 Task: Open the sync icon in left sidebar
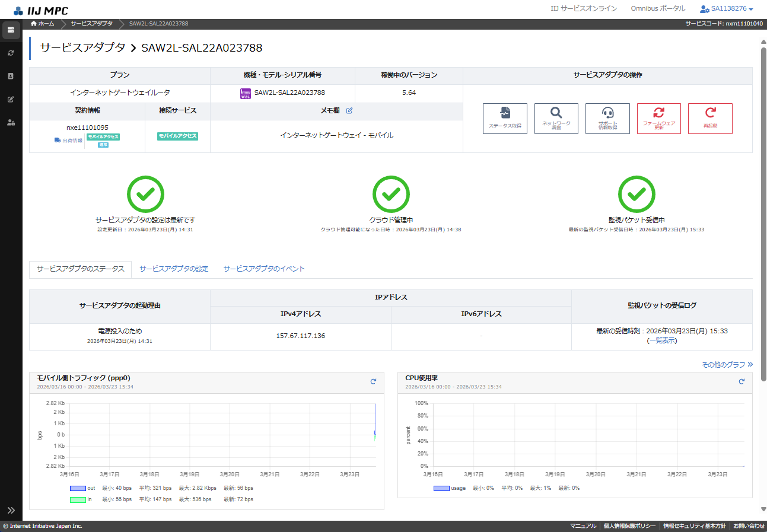click(x=11, y=53)
